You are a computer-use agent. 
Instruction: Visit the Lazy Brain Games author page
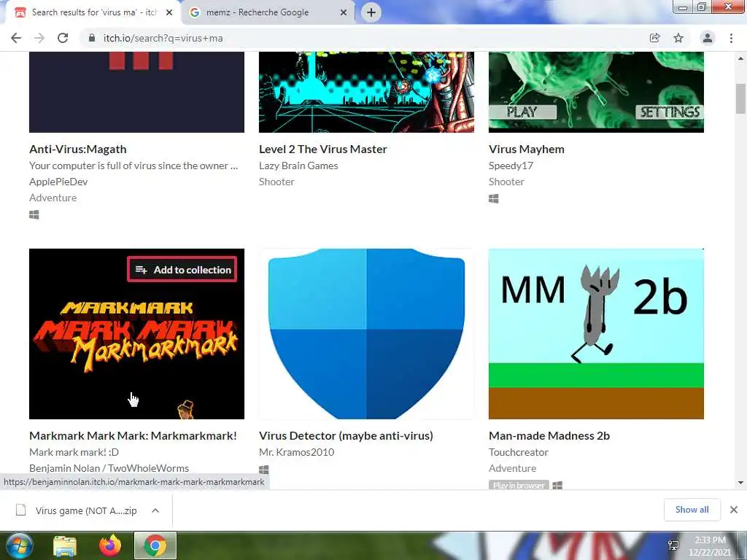tap(298, 166)
